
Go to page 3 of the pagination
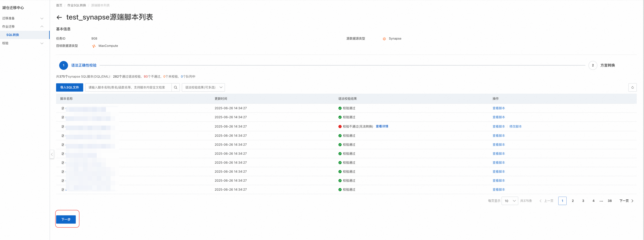pyautogui.click(x=583, y=201)
